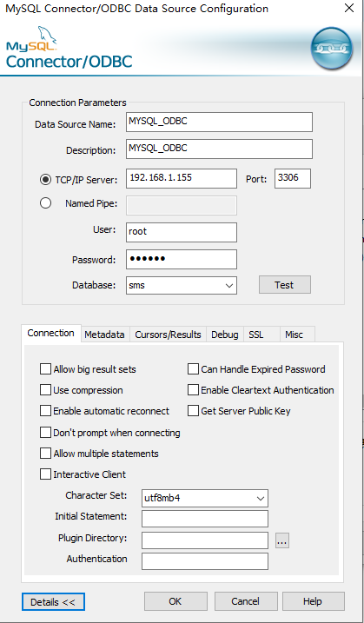Click the dialog title bar text
Viewport: 364px width, 623px height.
coord(136,9)
